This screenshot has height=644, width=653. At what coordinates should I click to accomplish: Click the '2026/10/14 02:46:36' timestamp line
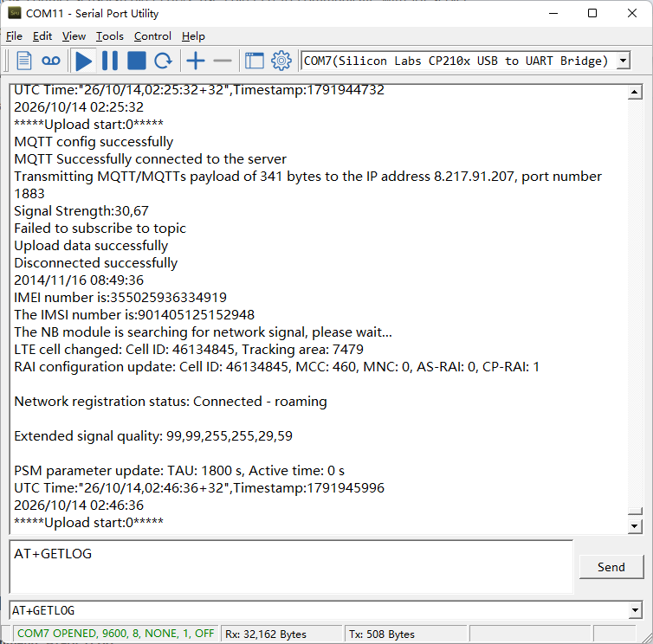79,505
